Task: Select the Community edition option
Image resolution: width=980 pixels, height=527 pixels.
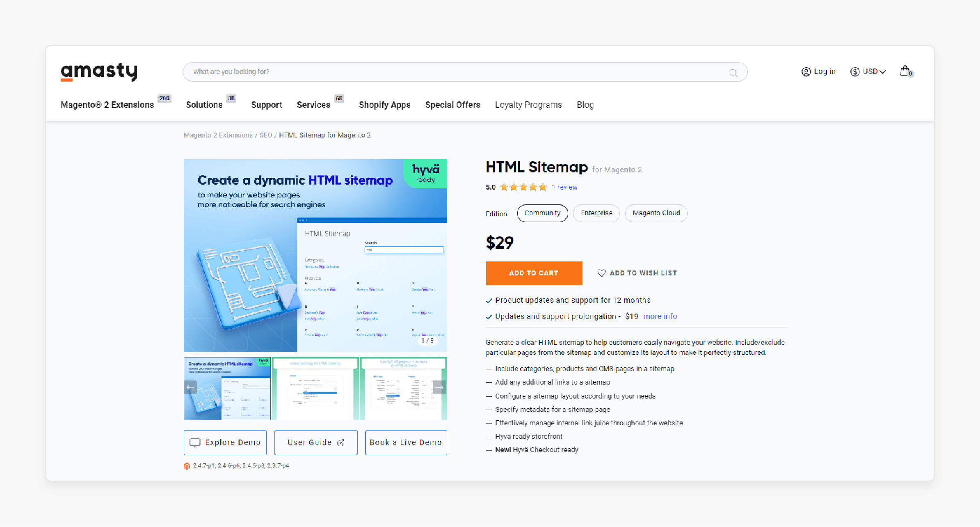Action: pyautogui.click(x=542, y=213)
